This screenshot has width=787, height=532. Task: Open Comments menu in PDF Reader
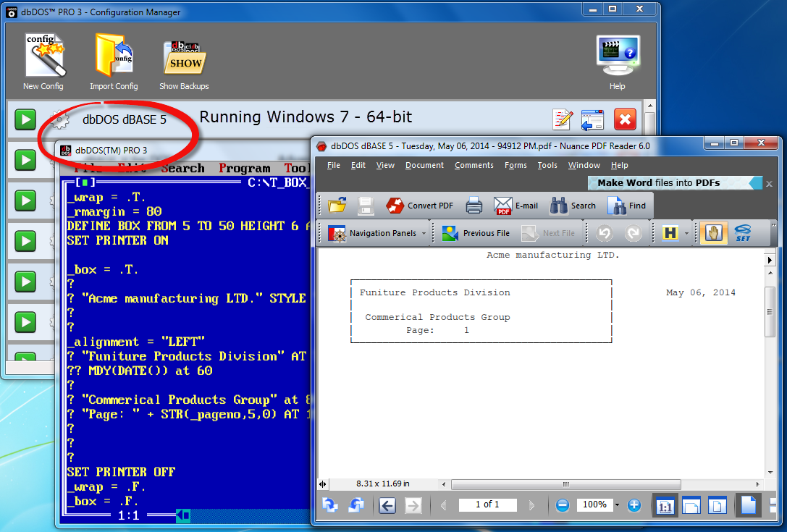click(x=474, y=165)
